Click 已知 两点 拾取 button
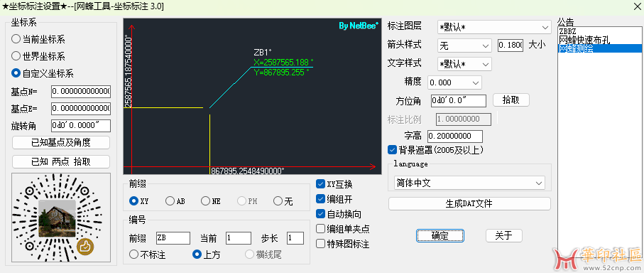This screenshot has width=644, height=273. click(61, 161)
